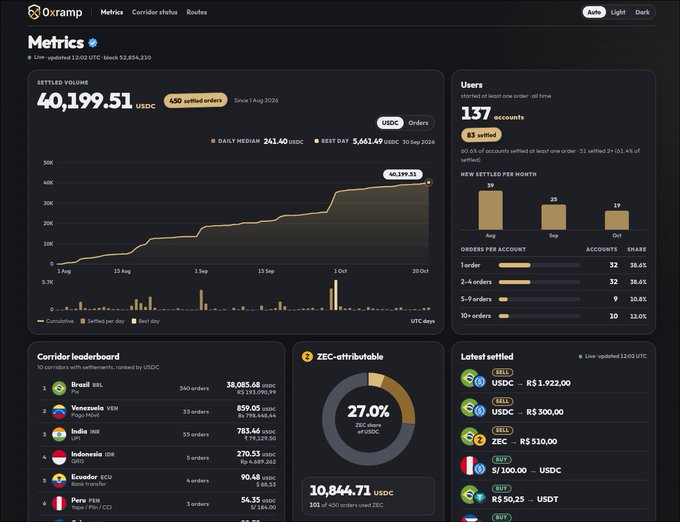
Task: Switch to the Light theme
Action: point(618,12)
